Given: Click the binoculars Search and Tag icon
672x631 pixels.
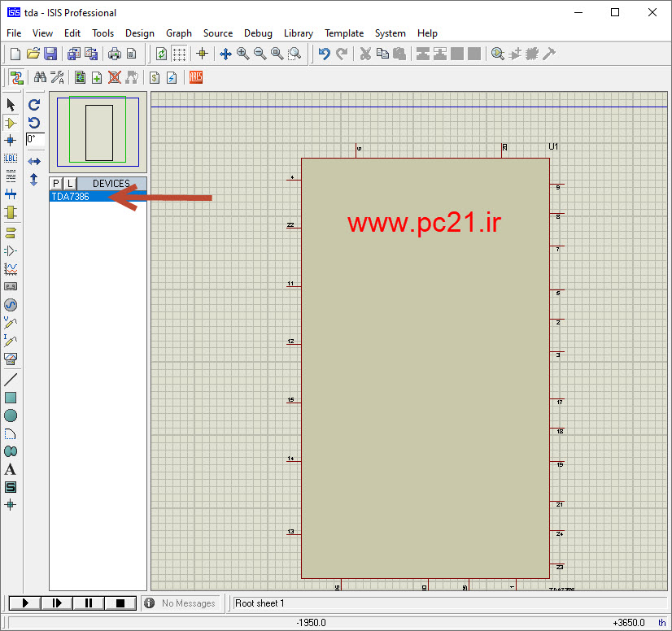Looking at the screenshot, I should click(x=40, y=77).
